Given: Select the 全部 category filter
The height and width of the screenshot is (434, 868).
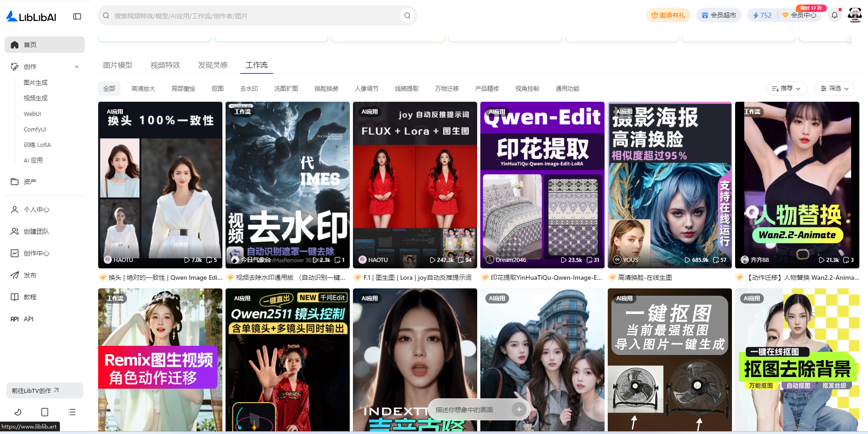Looking at the screenshot, I should (x=109, y=89).
